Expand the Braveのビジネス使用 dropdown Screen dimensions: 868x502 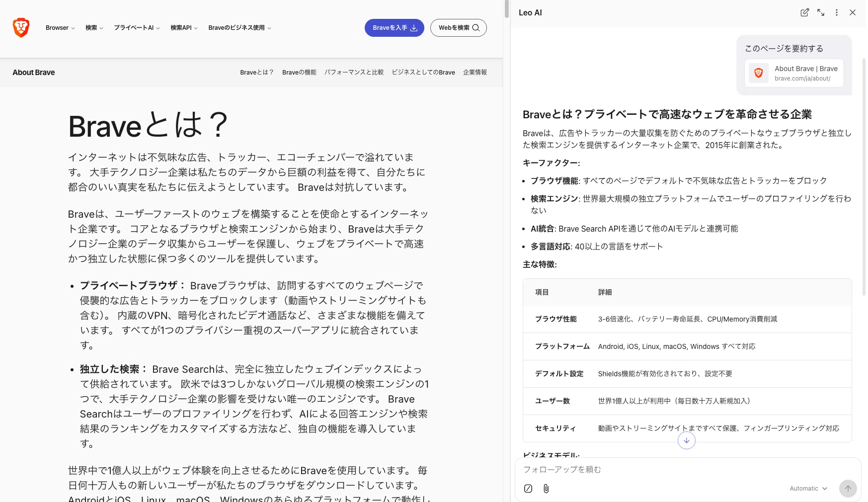239,28
